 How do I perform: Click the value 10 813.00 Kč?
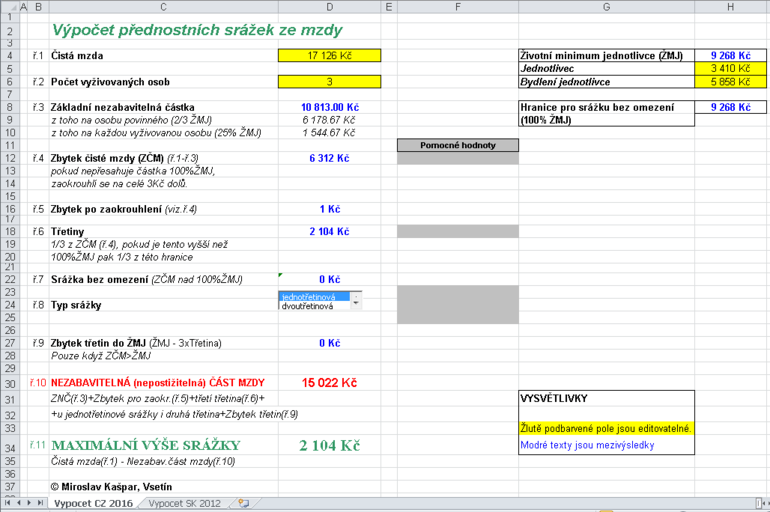pyautogui.click(x=330, y=107)
